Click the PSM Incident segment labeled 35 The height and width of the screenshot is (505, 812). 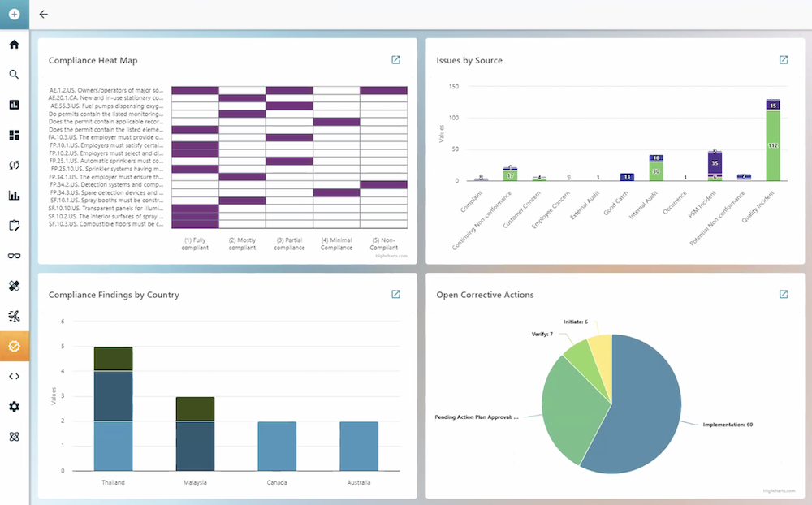pos(715,163)
